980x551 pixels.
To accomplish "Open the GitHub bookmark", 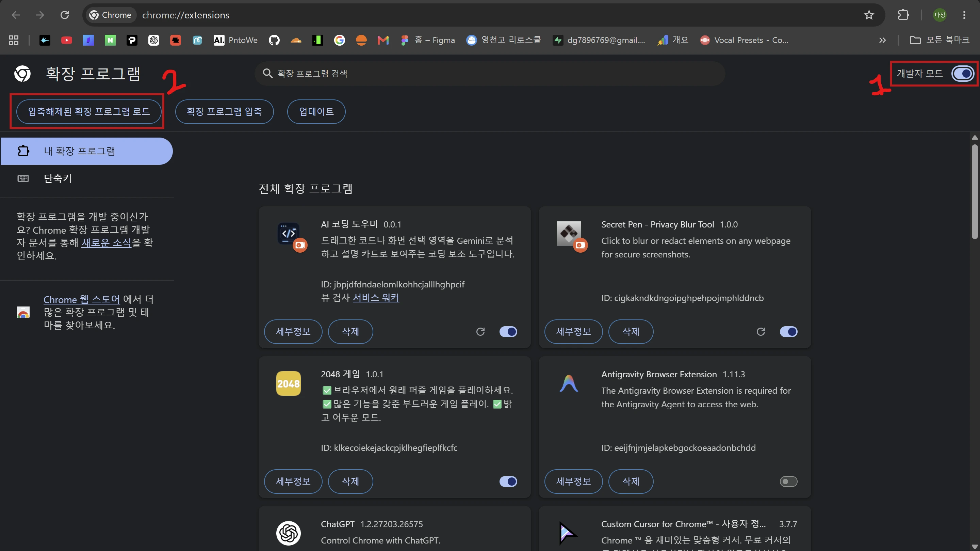I will pos(274,40).
